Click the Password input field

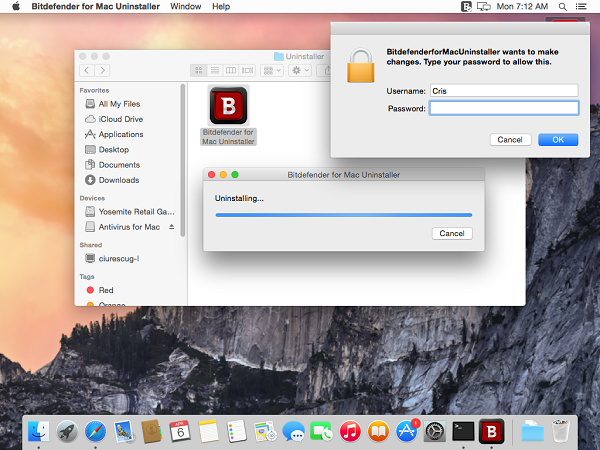pos(503,108)
